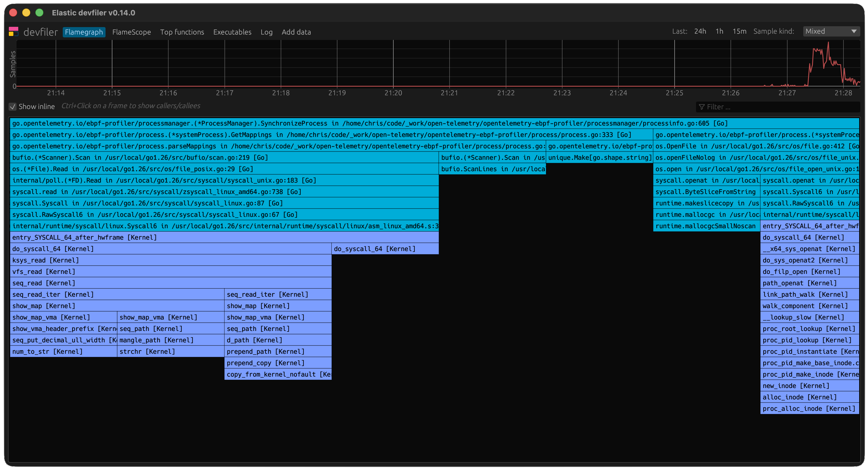The height and width of the screenshot is (471, 868).
Task: Open the Log panel
Action: 266,32
